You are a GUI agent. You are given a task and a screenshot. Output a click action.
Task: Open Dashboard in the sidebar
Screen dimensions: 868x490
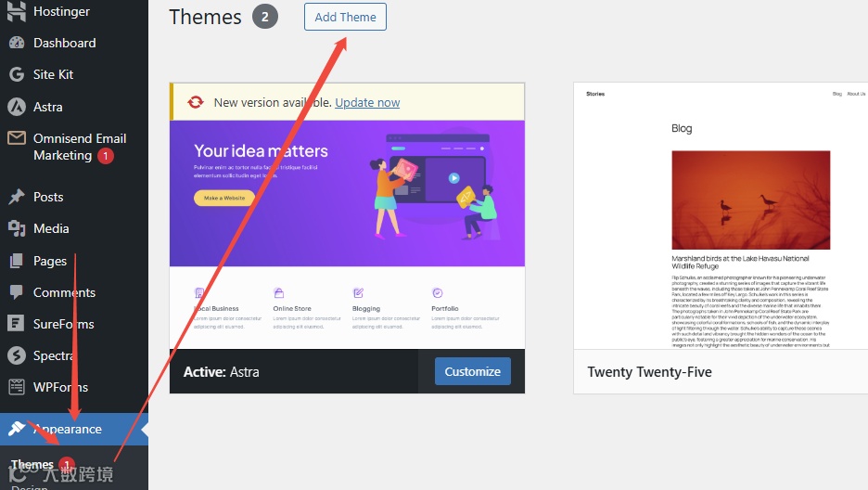point(65,43)
